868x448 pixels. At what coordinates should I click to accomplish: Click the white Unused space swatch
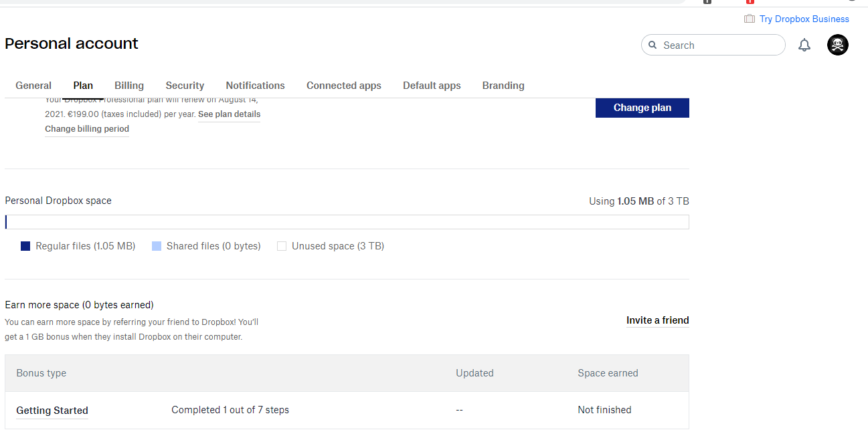(x=282, y=246)
